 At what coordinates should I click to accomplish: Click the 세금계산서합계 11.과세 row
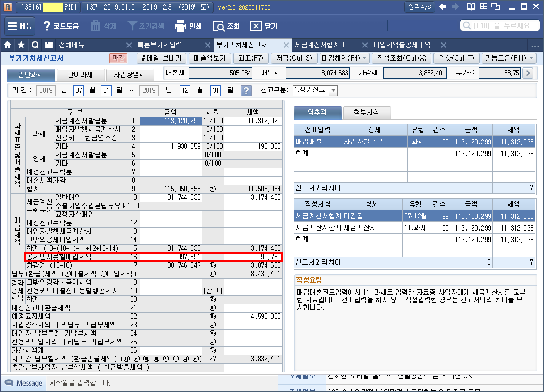coord(414,228)
